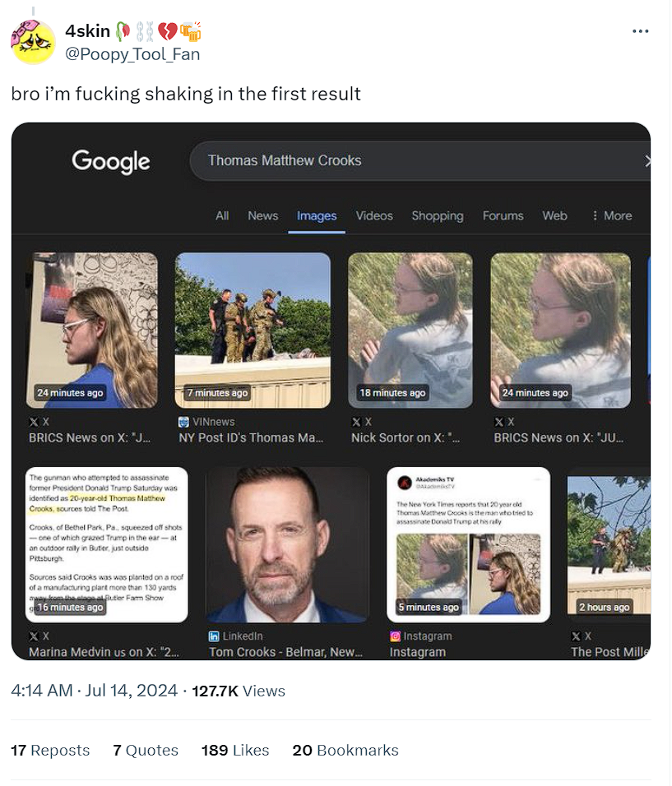672x786 pixels.
Task: Click the Thomas Matthew Crooks search field
Action: click(x=411, y=160)
